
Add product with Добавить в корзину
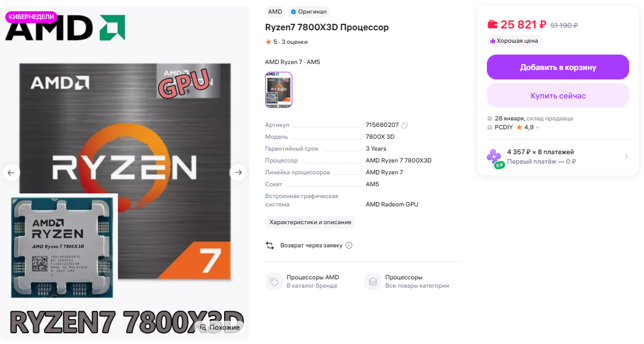coord(558,67)
